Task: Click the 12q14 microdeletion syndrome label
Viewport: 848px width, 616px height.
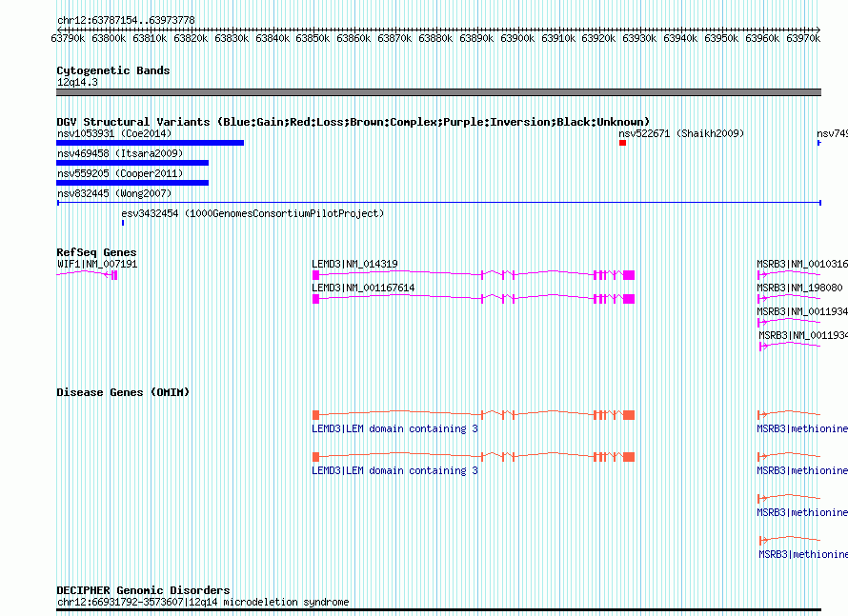Action: click(203, 602)
